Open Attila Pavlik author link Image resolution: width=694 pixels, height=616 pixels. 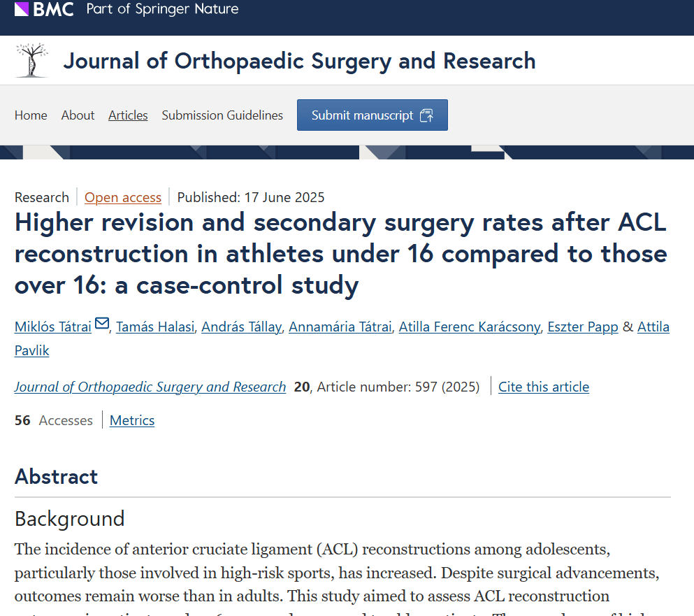(653, 327)
